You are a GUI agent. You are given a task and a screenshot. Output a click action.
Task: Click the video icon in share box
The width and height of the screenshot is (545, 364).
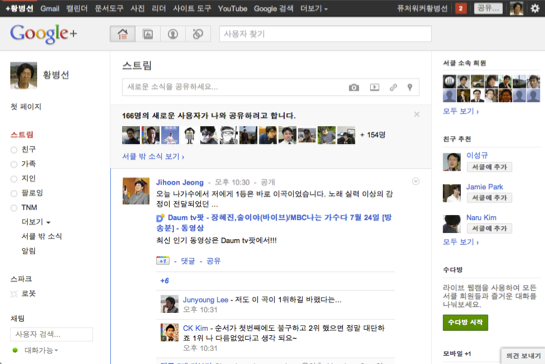(x=374, y=87)
